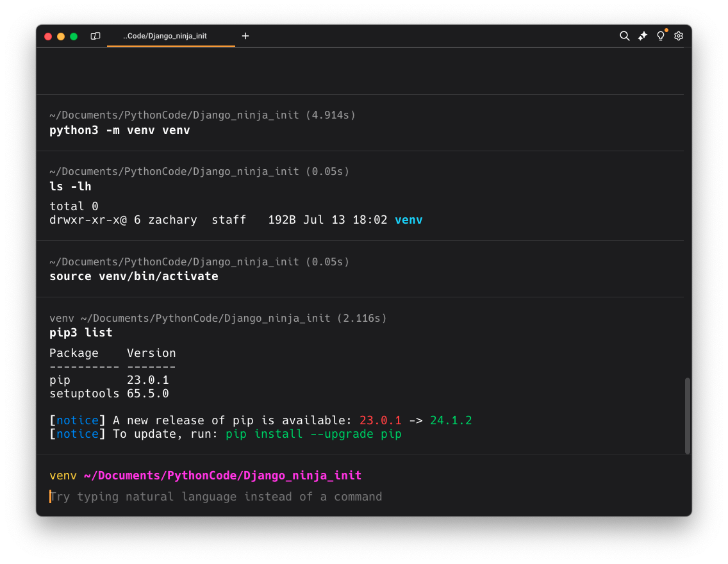Open the tabs panel icon left of the tab
The width and height of the screenshot is (728, 564).
[95, 36]
